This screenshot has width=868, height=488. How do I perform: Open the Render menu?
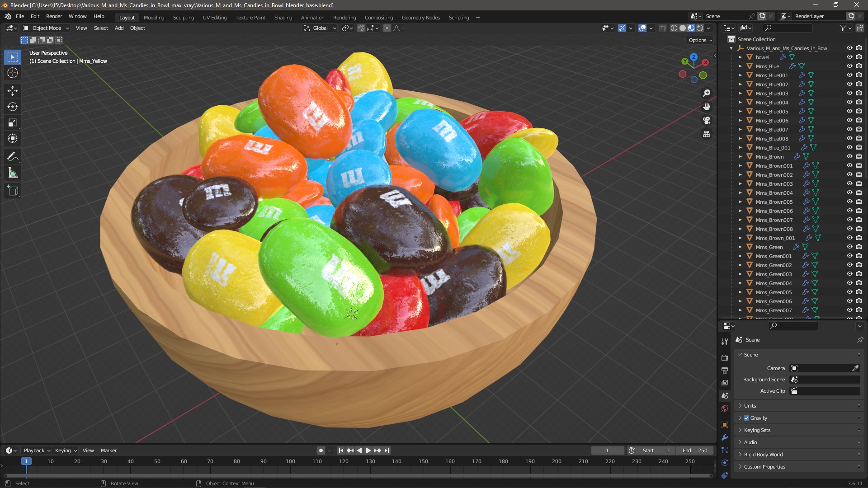click(54, 16)
